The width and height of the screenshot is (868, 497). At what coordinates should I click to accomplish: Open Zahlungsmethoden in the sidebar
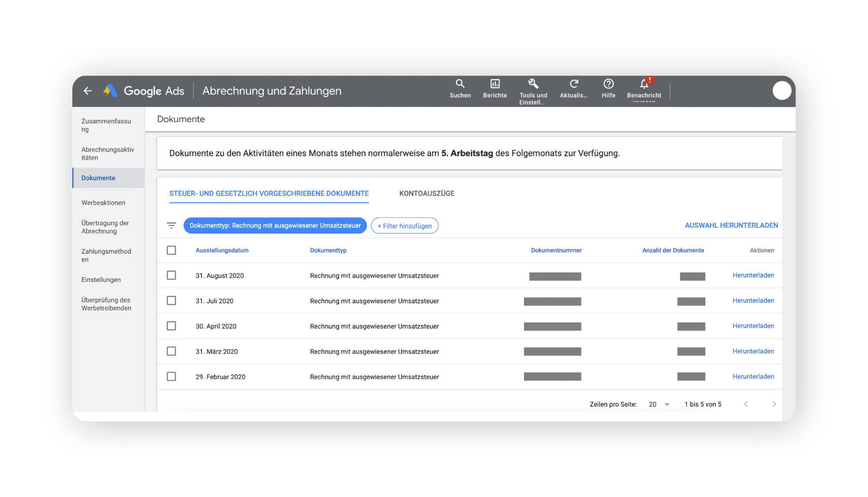[x=107, y=255]
